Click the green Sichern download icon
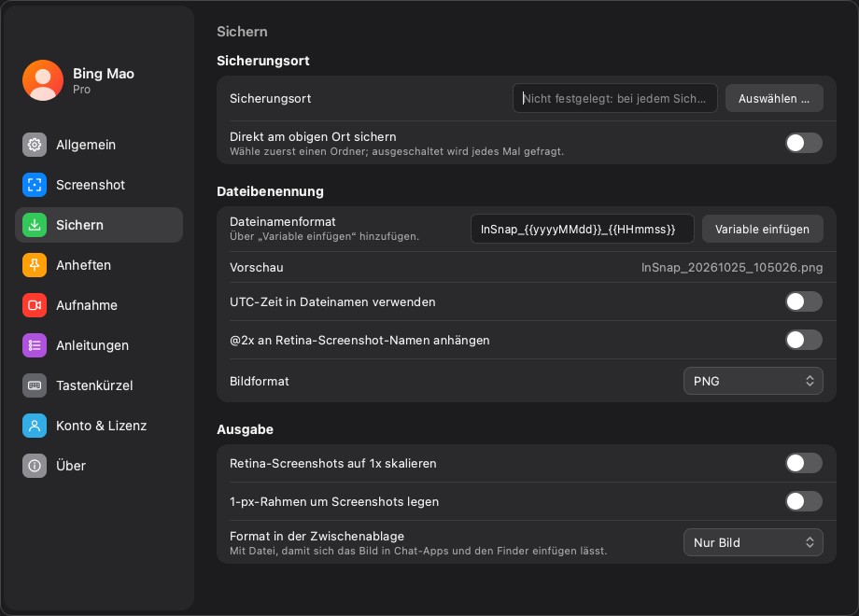The height and width of the screenshot is (616, 859). tap(35, 225)
